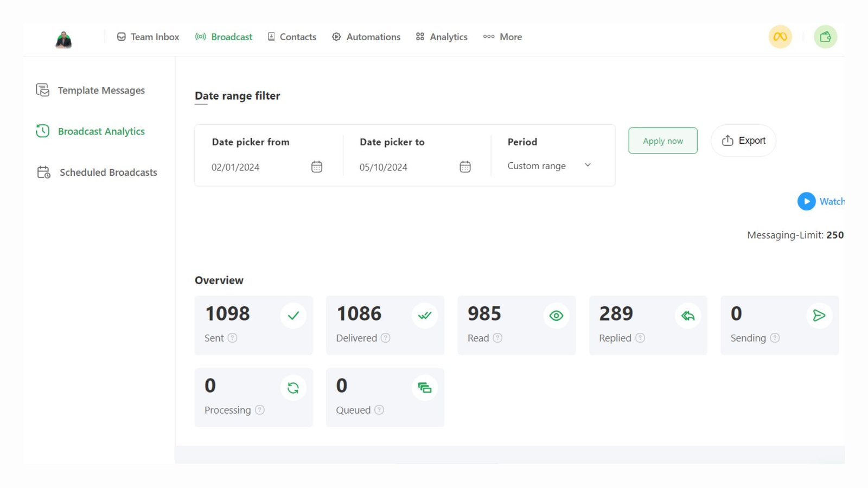Image resolution: width=868 pixels, height=488 pixels.
Task: Click the Export button
Action: (x=743, y=141)
